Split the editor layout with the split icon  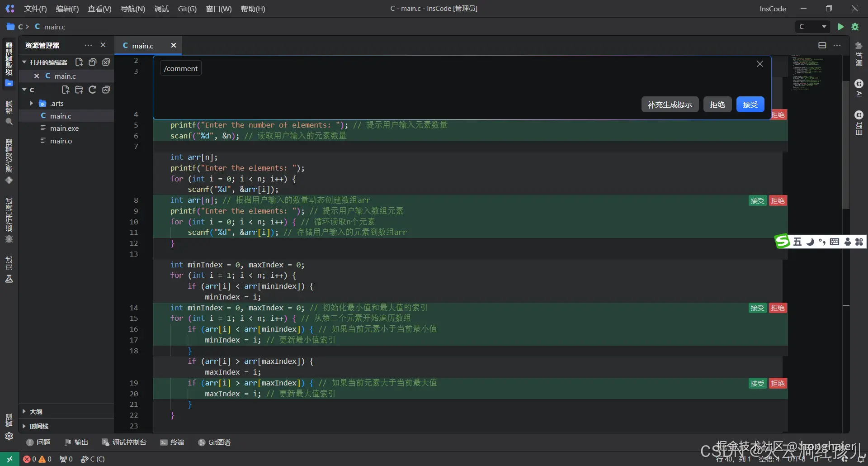[x=822, y=45]
